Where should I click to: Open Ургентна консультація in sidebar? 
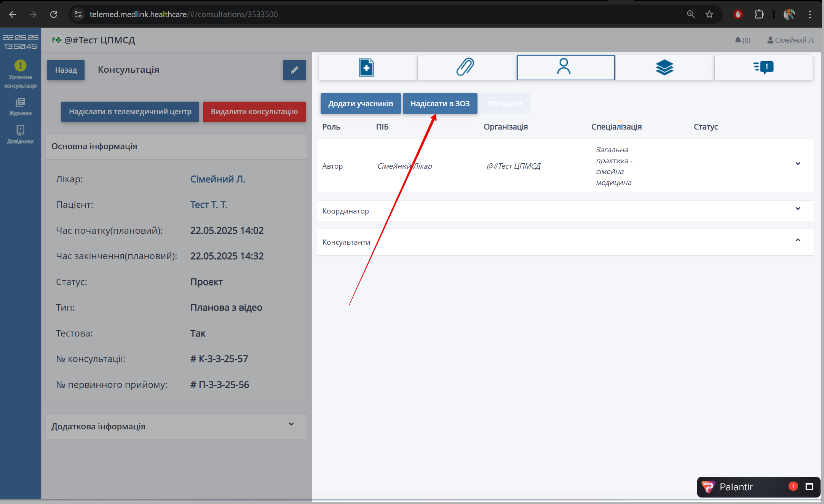pos(20,74)
